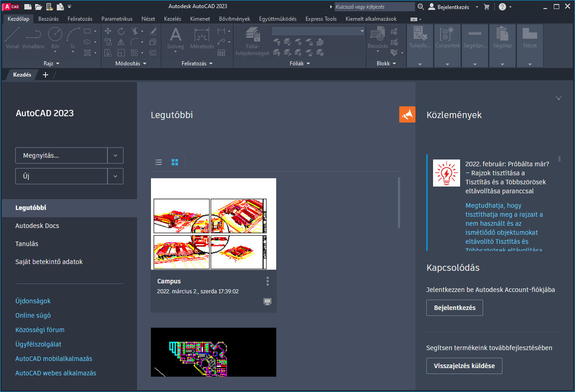This screenshot has width=575, height=392.
Task: Select Autodesk Docs in sidebar
Action: (x=37, y=226)
